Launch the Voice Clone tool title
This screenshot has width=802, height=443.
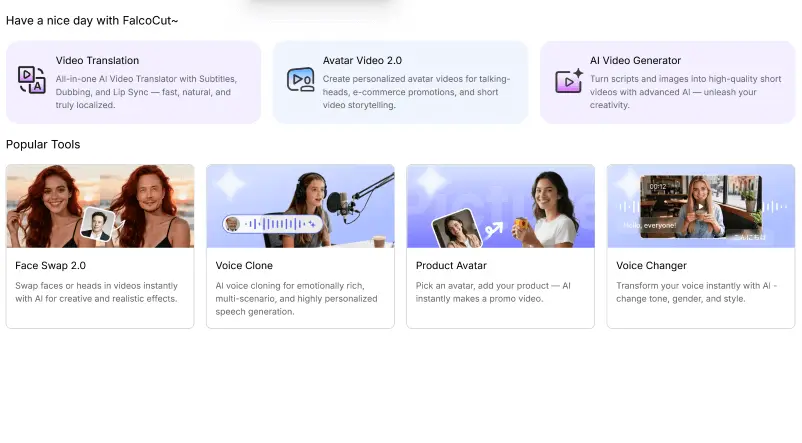pos(244,266)
